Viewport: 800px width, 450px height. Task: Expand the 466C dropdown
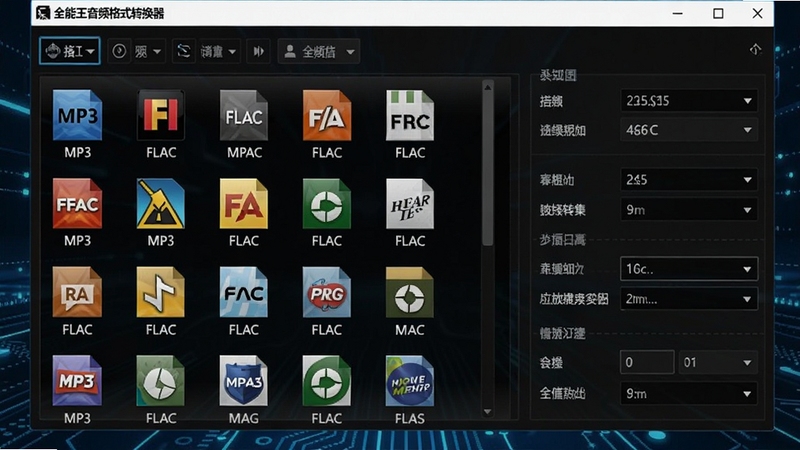(689, 130)
